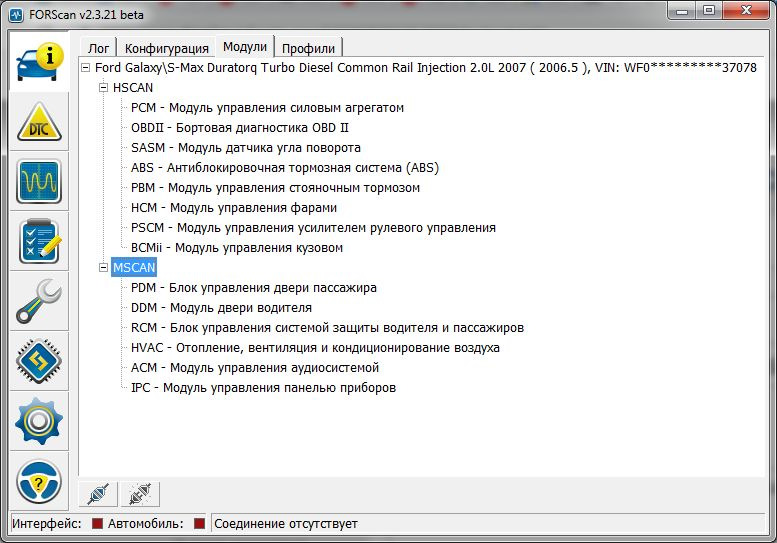Select HCM - Модуль управления фарами
Image resolution: width=777 pixels, height=543 pixels.
click(x=234, y=208)
